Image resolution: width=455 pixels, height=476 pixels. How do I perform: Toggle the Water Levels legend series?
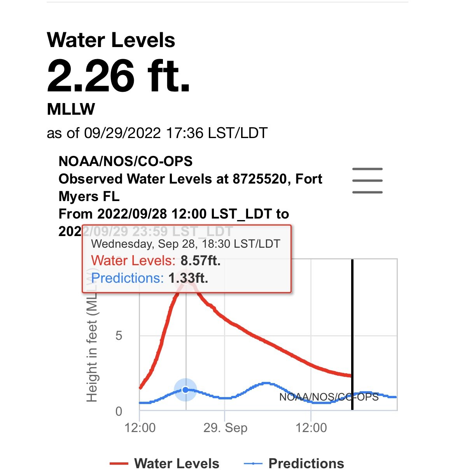[164, 464]
